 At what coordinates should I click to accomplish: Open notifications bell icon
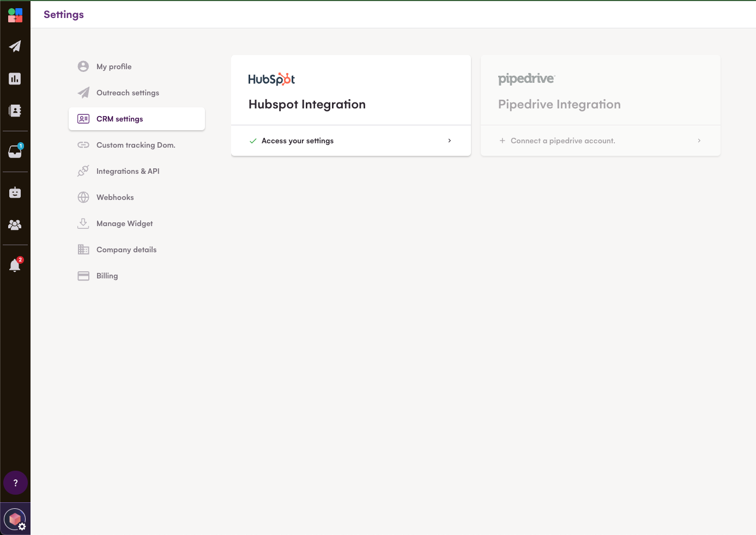tap(15, 265)
